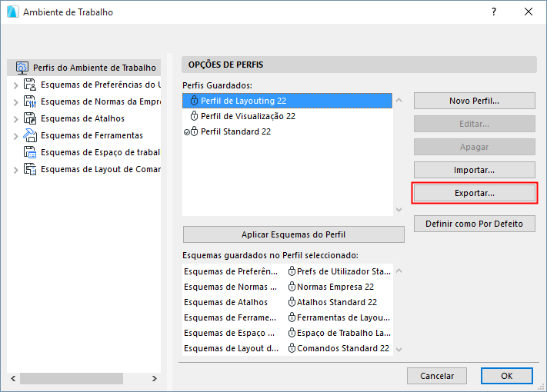Click the Exportar button
Viewport: 547px width, 392px height.
point(474,193)
